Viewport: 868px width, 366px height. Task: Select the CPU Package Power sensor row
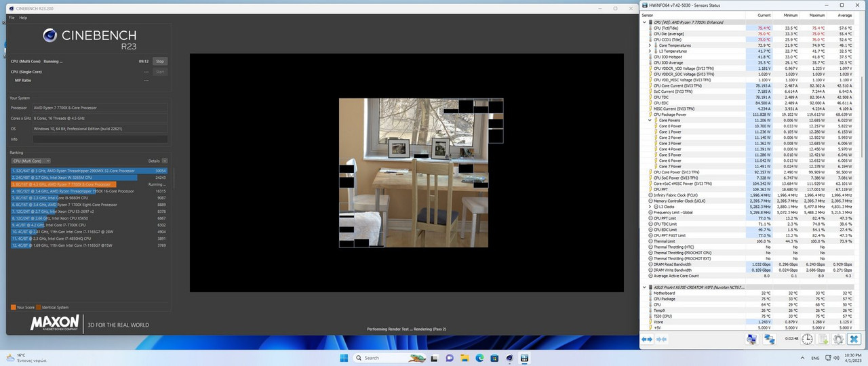[747, 115]
